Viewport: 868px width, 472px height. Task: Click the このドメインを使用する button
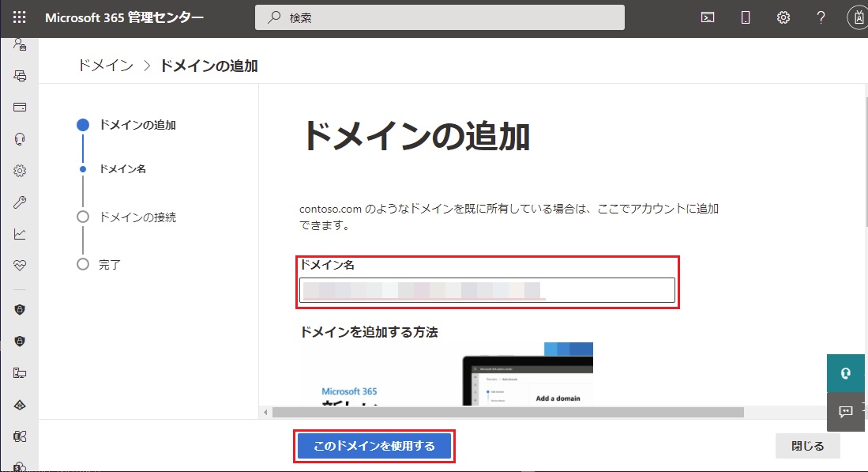(x=374, y=446)
